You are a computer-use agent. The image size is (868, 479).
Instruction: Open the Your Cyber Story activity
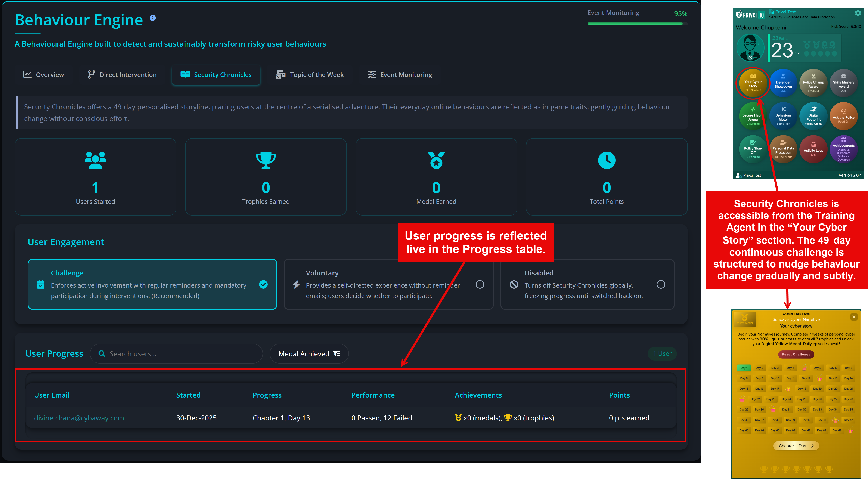pyautogui.click(x=753, y=83)
